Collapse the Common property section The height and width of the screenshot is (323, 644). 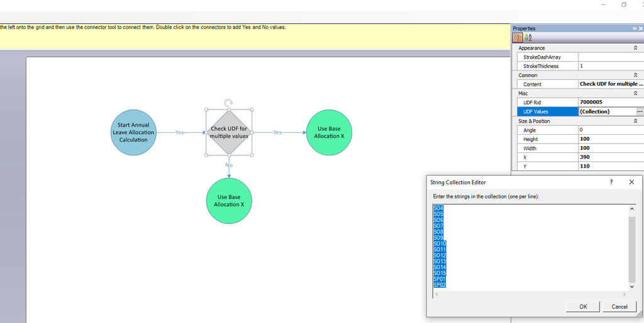[635, 75]
